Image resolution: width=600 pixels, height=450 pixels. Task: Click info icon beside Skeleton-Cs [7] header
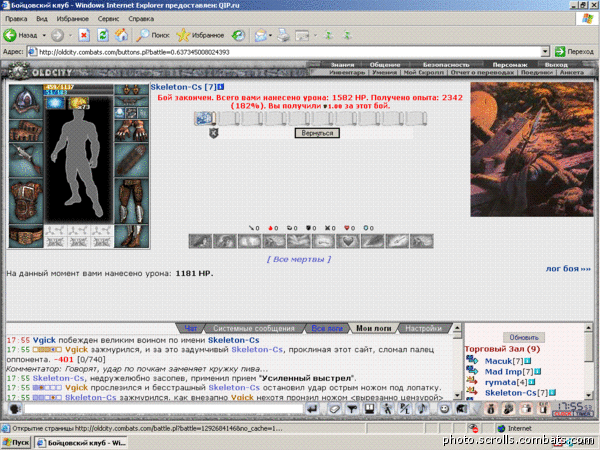click(221, 87)
